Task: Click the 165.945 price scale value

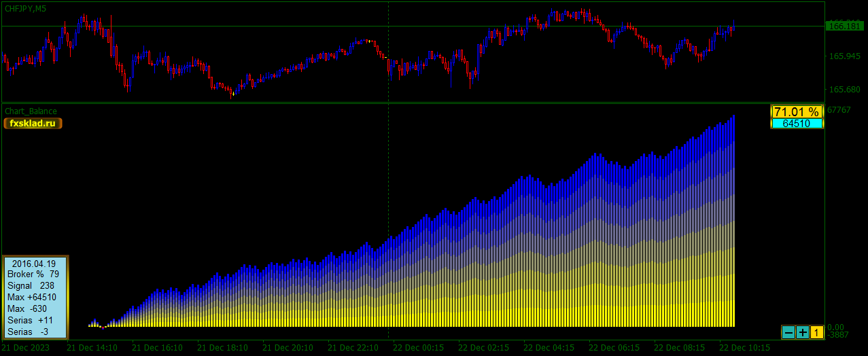Action: 844,56
